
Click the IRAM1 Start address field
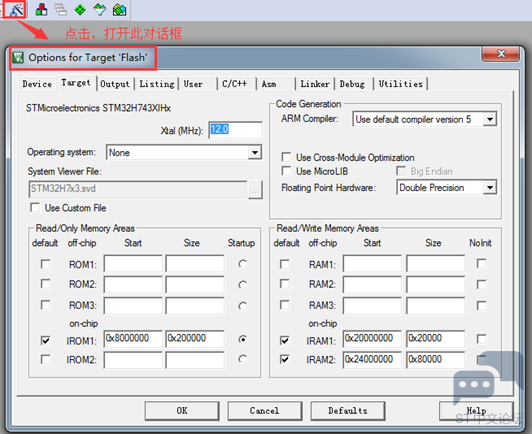point(372,339)
